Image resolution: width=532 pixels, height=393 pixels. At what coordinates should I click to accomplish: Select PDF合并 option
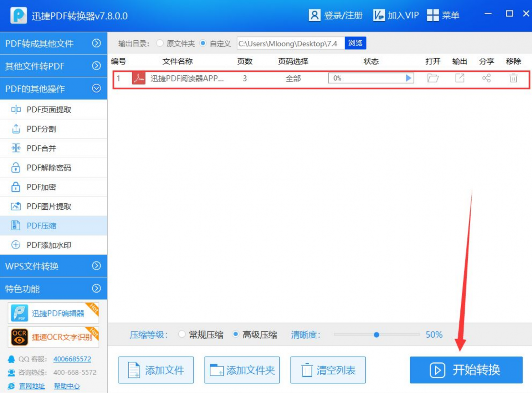[x=53, y=148]
